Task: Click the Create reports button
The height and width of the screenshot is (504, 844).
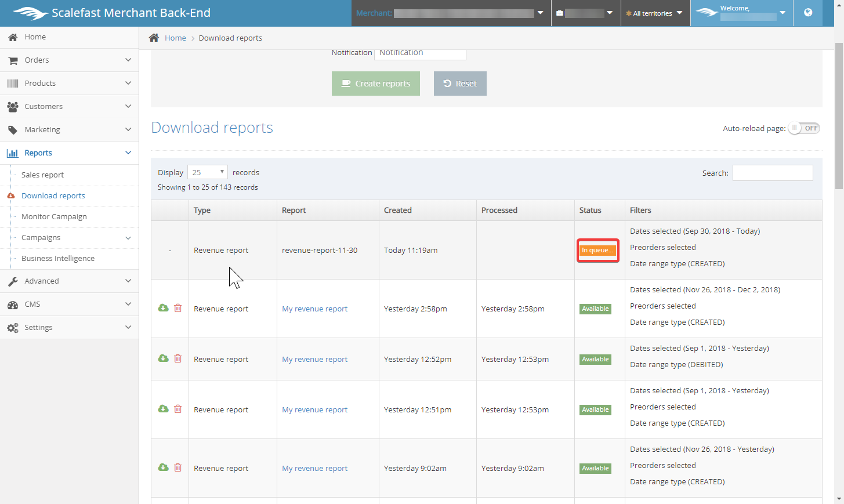Action: pos(376,84)
